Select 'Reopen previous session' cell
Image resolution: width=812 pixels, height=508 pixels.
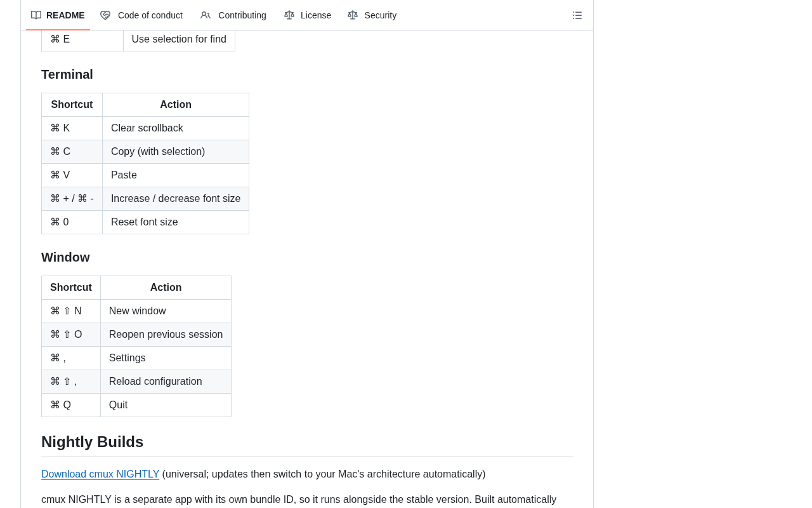click(x=166, y=335)
